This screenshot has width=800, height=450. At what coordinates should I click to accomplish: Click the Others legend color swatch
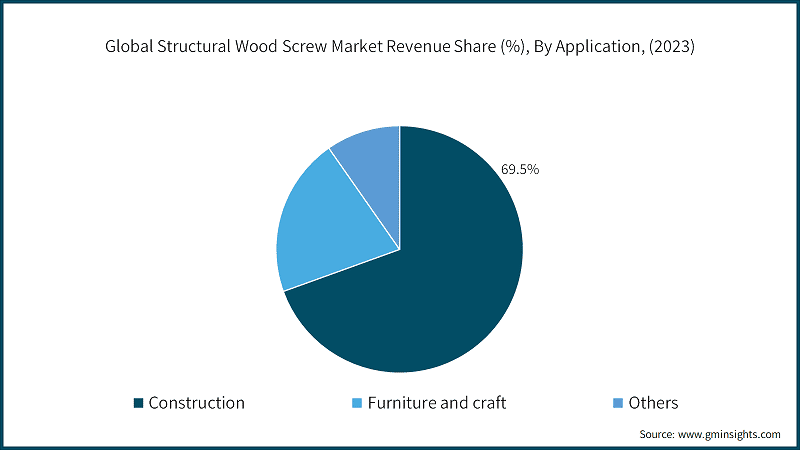(x=618, y=403)
